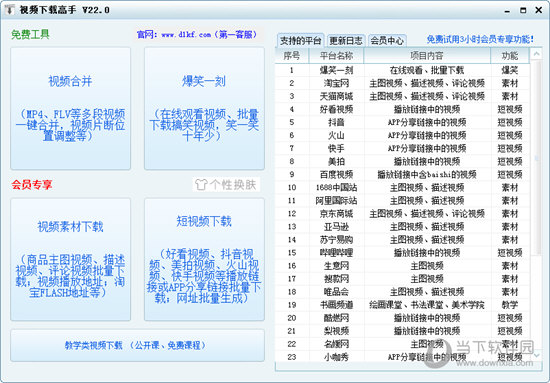
Task: Select the 美拍 row
Action: pyautogui.click(x=402, y=161)
